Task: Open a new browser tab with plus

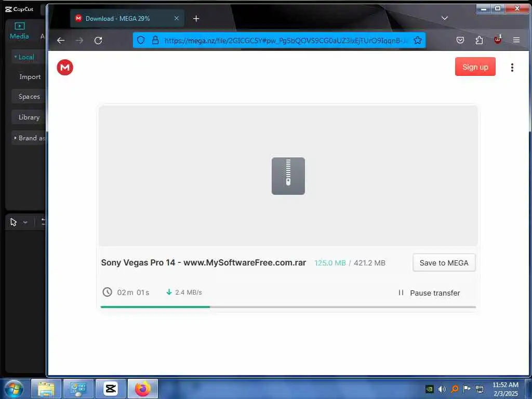Action: [x=196, y=19]
